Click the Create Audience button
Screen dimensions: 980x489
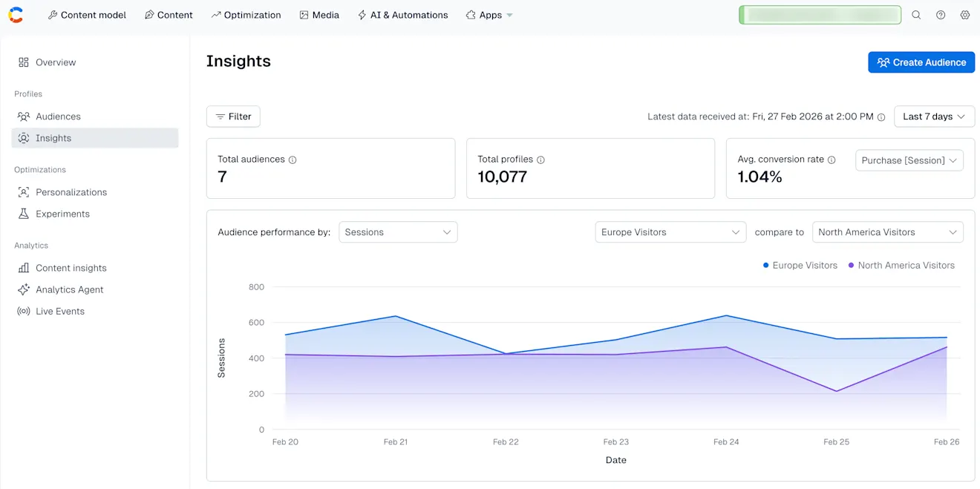[x=921, y=62]
